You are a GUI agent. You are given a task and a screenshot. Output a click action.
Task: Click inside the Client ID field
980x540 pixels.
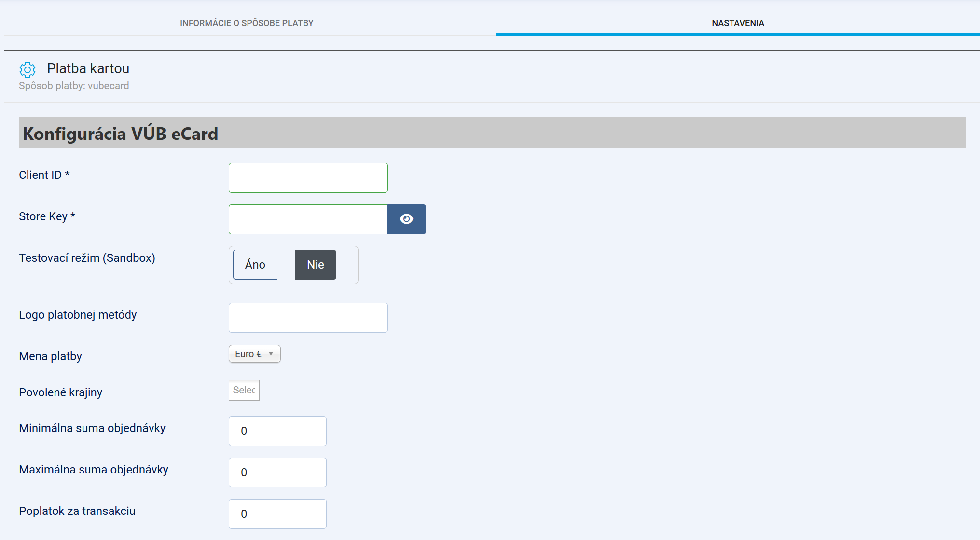[x=308, y=177]
